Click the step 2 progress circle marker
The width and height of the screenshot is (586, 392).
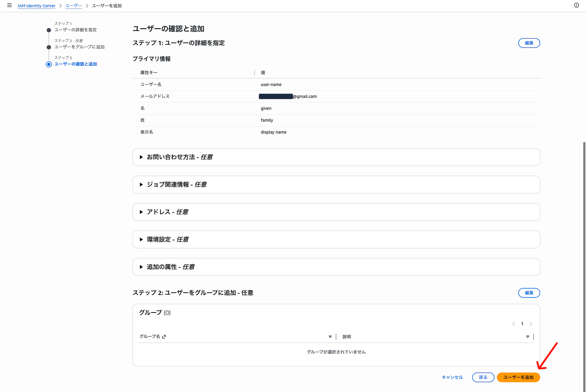[x=49, y=47]
